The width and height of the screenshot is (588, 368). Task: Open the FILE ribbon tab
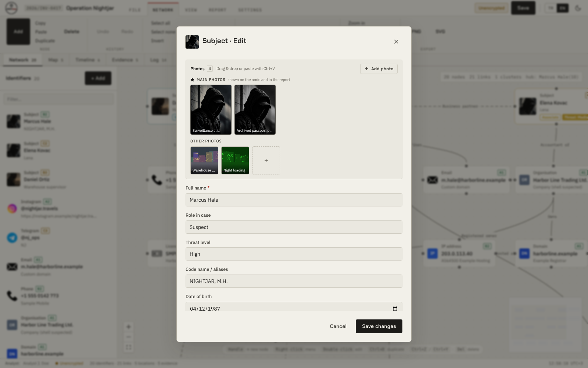(x=135, y=10)
